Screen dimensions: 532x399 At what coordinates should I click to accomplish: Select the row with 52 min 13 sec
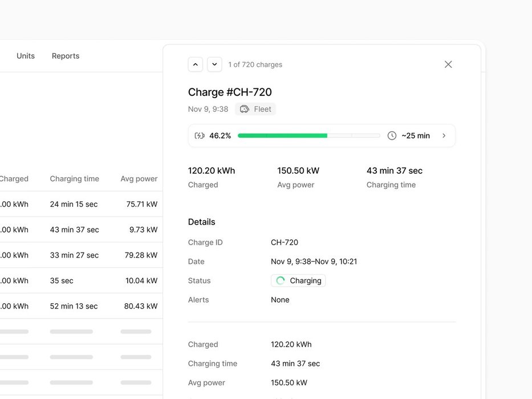point(82,306)
